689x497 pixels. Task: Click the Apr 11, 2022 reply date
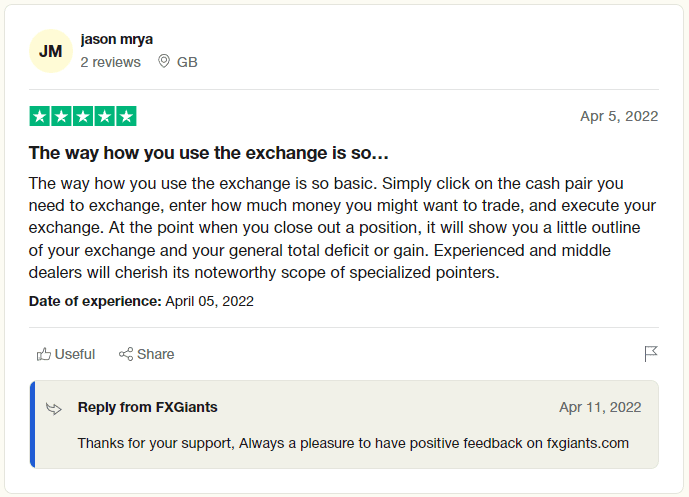click(600, 407)
